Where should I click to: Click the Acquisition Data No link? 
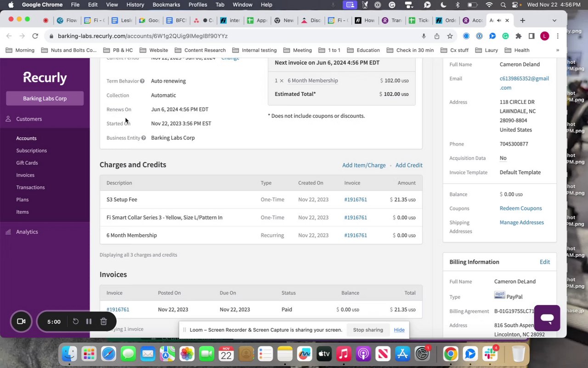click(x=503, y=158)
